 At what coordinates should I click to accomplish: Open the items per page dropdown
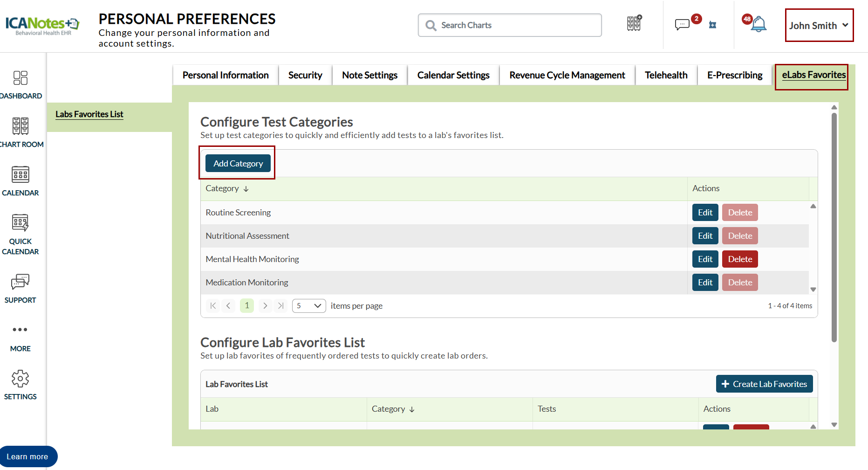pyautogui.click(x=309, y=306)
